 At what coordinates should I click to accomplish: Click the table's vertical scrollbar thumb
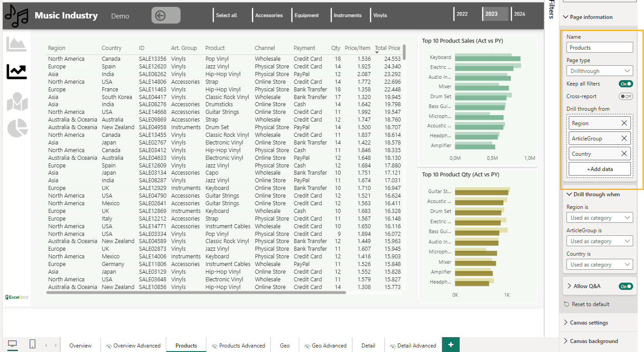pyautogui.click(x=404, y=52)
